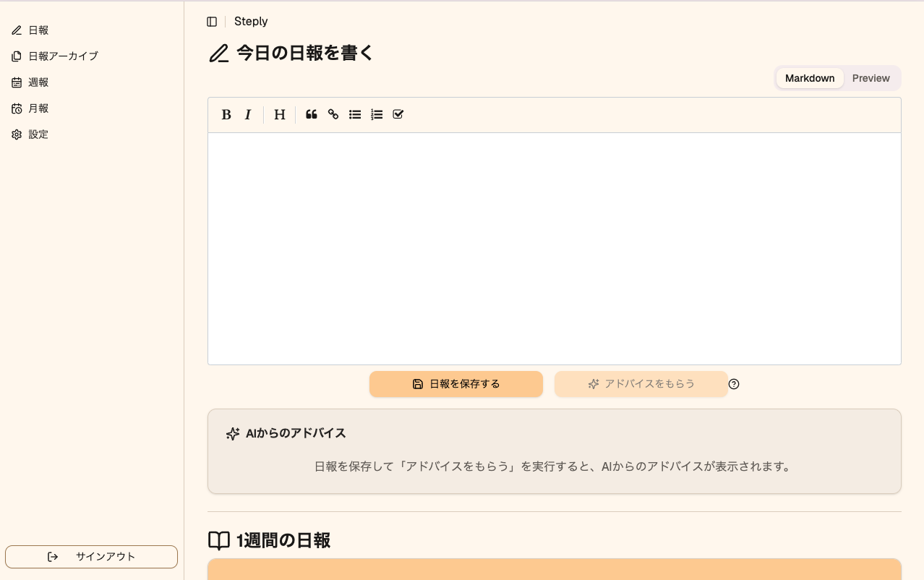Go to 日報アーカイブ in the sidebar
Image resolution: width=924 pixels, height=580 pixels.
63,56
